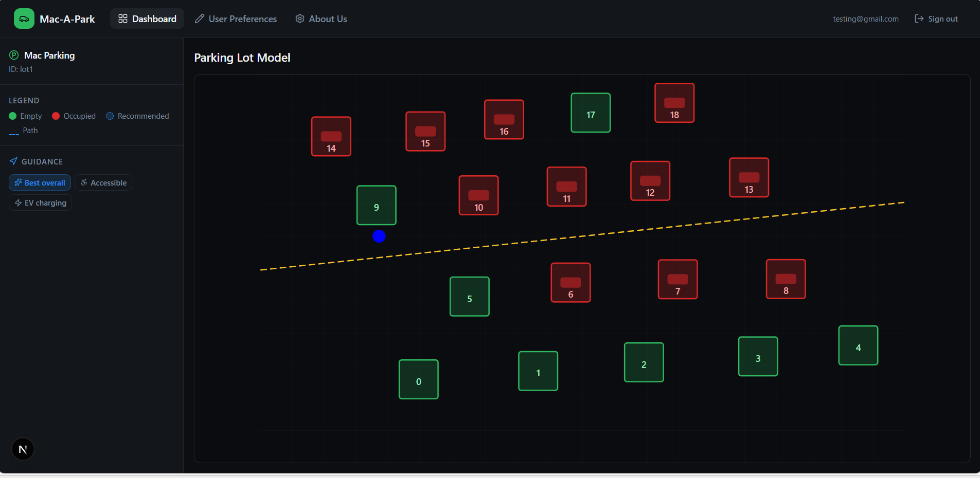Click occupied parking spot 12
The width and height of the screenshot is (980, 478).
pyautogui.click(x=651, y=181)
